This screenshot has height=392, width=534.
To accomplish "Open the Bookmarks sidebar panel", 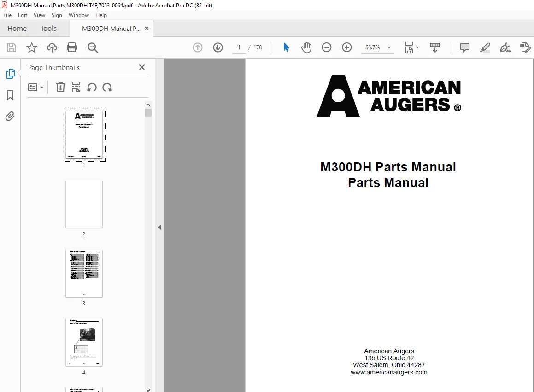I will (10, 95).
